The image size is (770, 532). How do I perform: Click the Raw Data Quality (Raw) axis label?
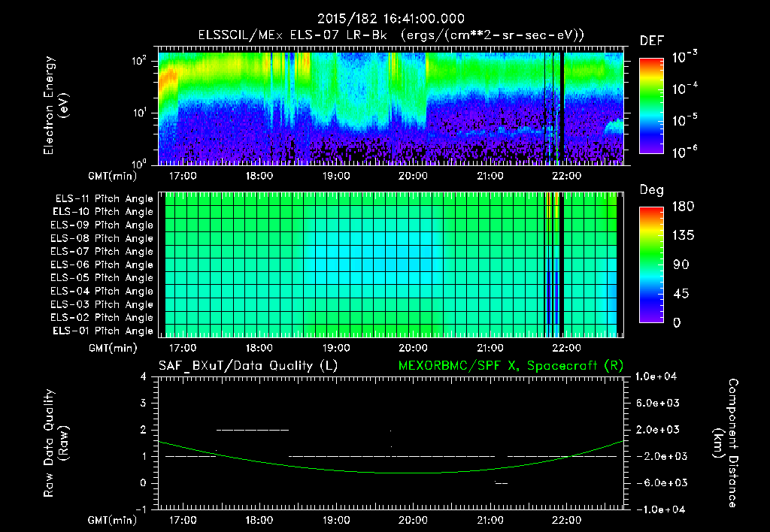coord(56,443)
